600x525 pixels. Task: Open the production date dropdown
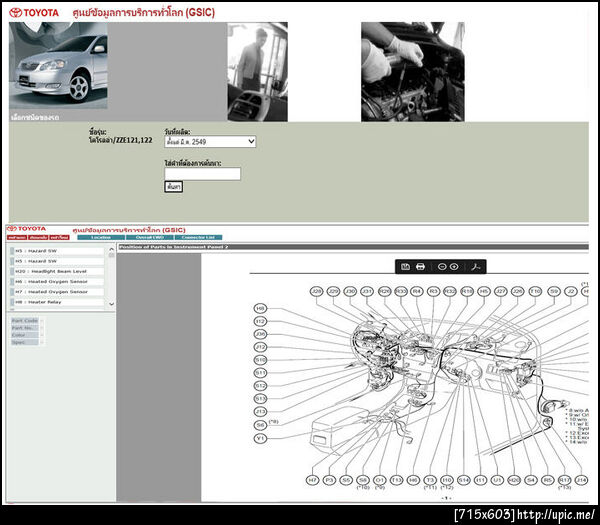(x=210, y=142)
